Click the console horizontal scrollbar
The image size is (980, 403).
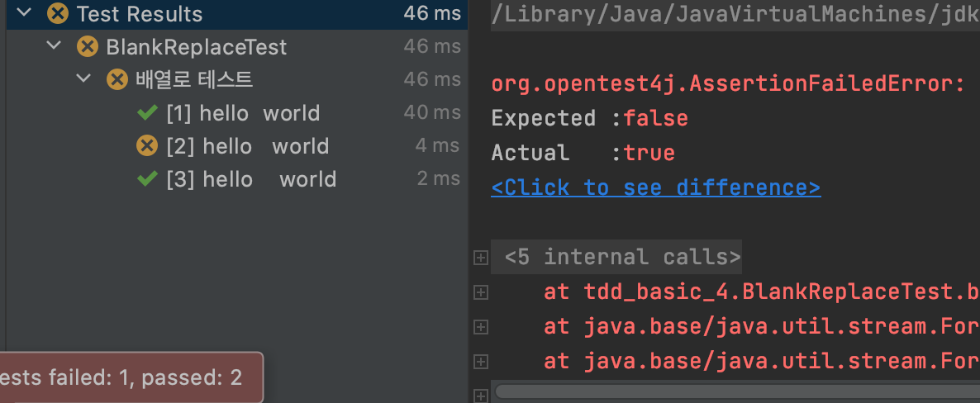[738, 392]
